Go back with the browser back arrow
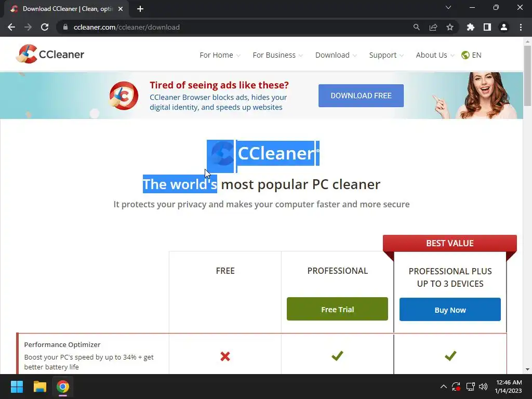Image resolution: width=532 pixels, height=399 pixels. pyautogui.click(x=11, y=27)
